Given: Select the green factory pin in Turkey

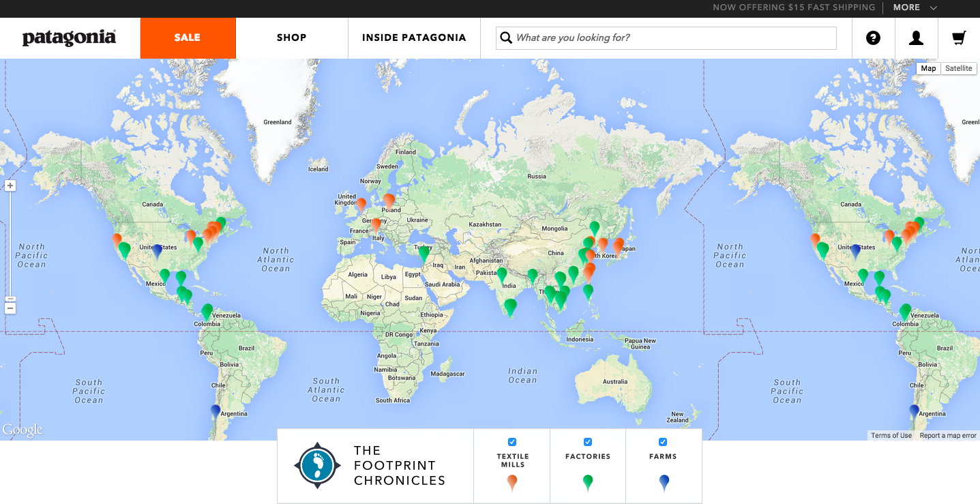Looking at the screenshot, I should coord(424,253).
